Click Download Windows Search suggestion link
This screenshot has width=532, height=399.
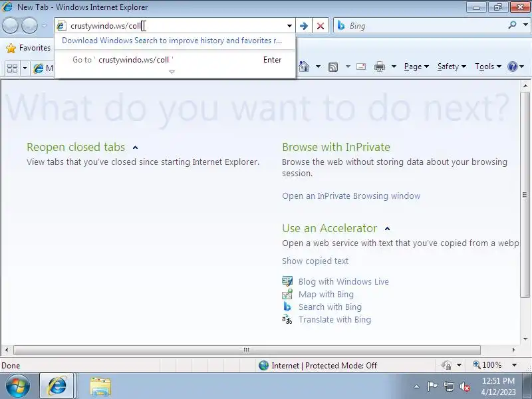172,41
